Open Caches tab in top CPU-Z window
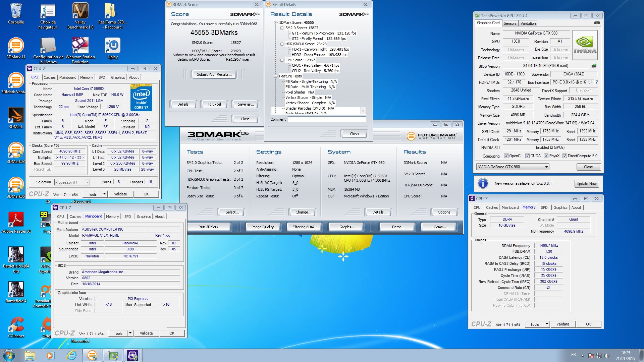This screenshot has width=644, height=362. click(x=50, y=77)
